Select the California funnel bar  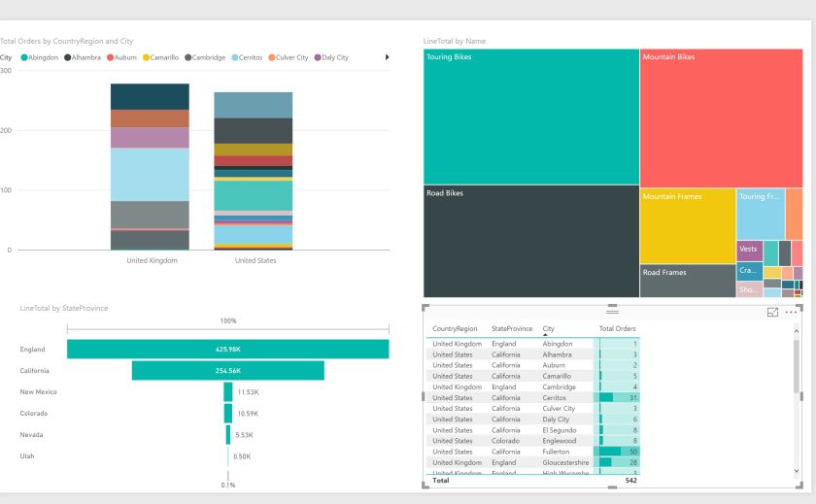(227, 371)
